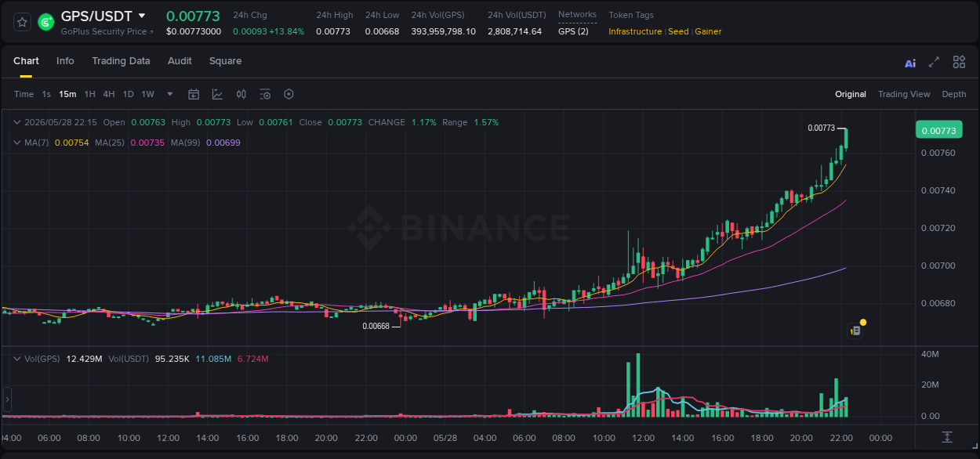The width and height of the screenshot is (980, 459).
Task: Click the MA(25) value 0.00735
Action: click(x=147, y=143)
